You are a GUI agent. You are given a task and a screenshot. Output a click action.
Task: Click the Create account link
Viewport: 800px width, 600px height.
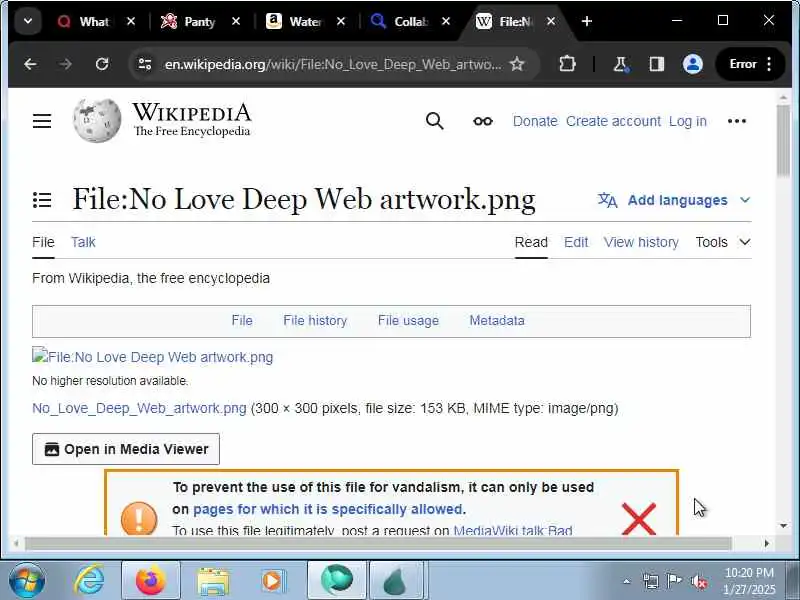[613, 121]
